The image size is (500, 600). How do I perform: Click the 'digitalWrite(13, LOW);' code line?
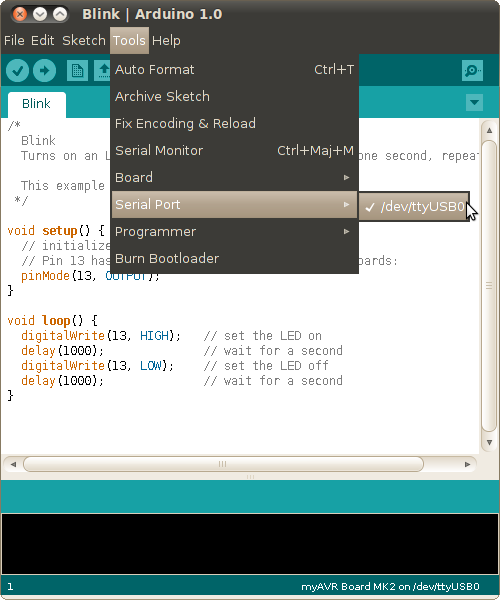click(x=97, y=366)
